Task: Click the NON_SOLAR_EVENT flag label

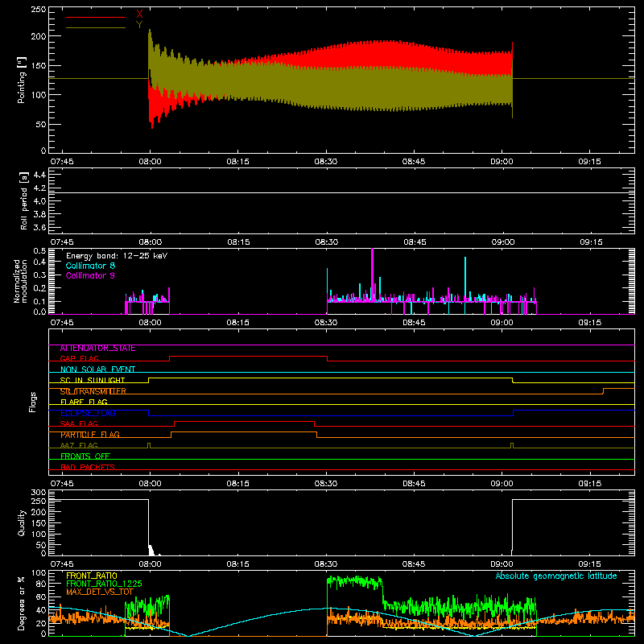Action: (x=97, y=369)
